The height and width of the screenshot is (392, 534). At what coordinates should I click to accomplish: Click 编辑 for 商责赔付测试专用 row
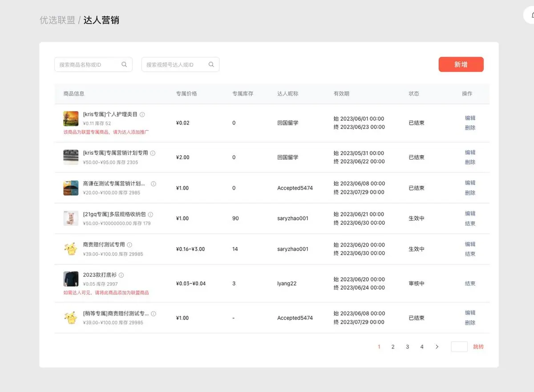(x=470, y=244)
